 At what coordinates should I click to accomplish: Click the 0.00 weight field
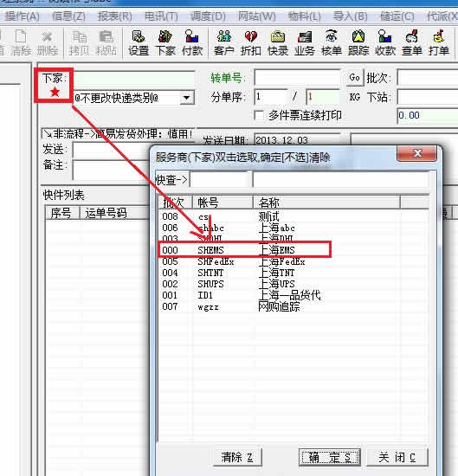pos(428,115)
